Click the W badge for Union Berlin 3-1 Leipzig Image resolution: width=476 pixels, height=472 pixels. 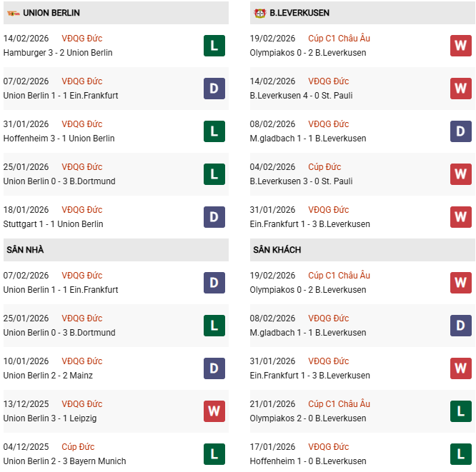(214, 411)
